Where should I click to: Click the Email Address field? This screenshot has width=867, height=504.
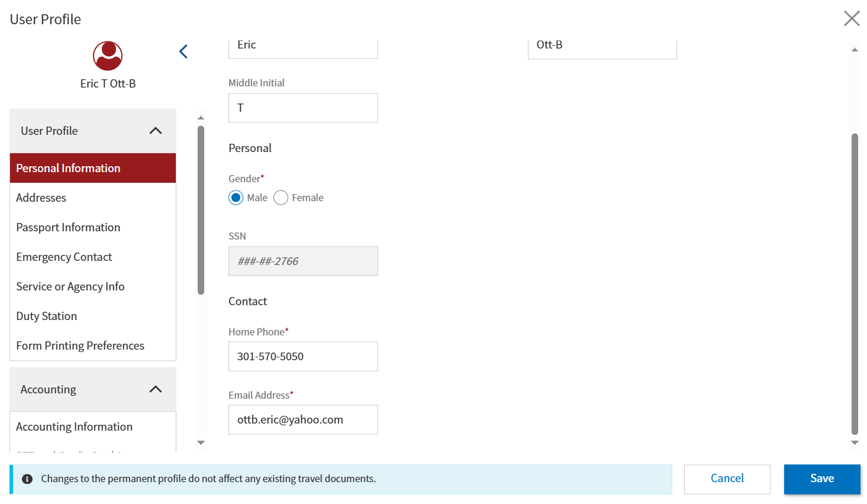coord(303,419)
